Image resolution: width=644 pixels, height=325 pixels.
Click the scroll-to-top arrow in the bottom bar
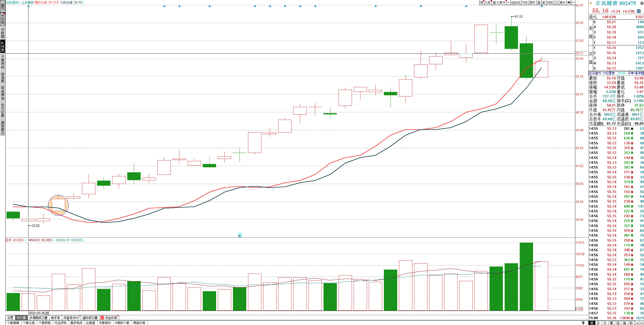click(583, 323)
